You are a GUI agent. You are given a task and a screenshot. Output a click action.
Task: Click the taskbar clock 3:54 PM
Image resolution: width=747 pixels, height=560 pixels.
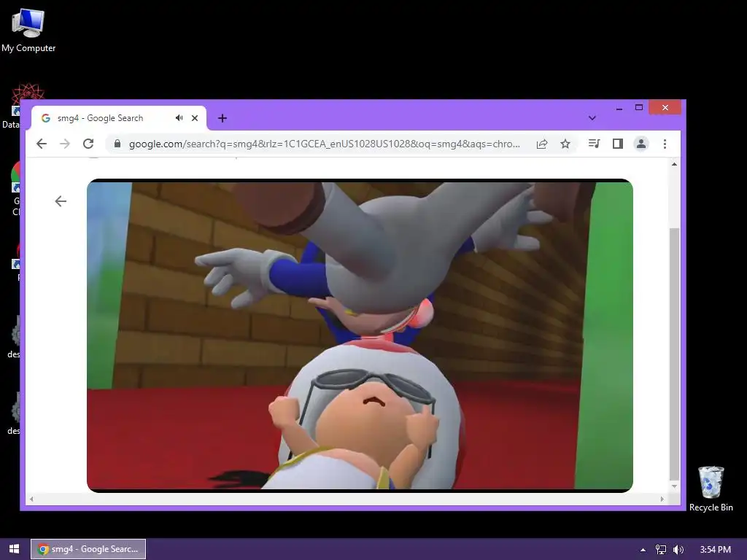tap(715, 550)
